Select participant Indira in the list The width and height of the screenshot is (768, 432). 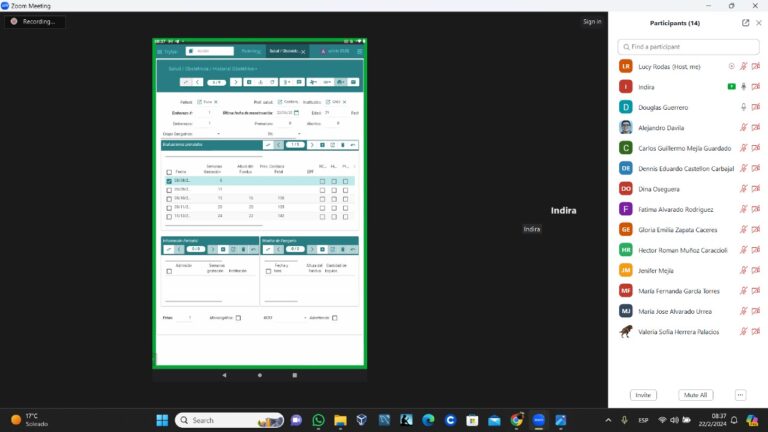click(688, 87)
